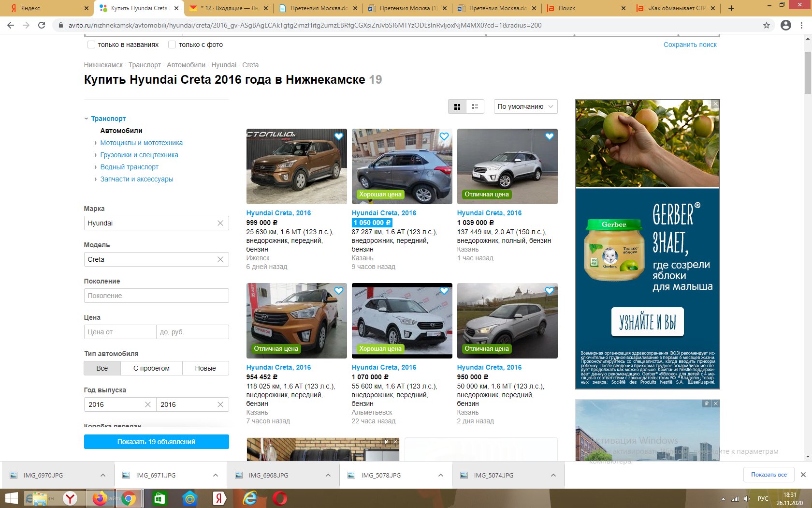Close the downloads bar
This screenshot has width=812, height=508.
(x=803, y=475)
